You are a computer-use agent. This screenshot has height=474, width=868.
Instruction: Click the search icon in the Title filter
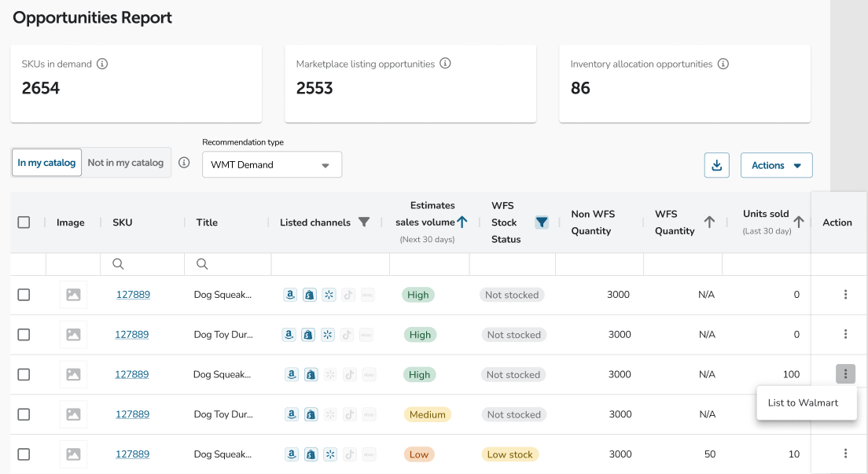pos(202,264)
